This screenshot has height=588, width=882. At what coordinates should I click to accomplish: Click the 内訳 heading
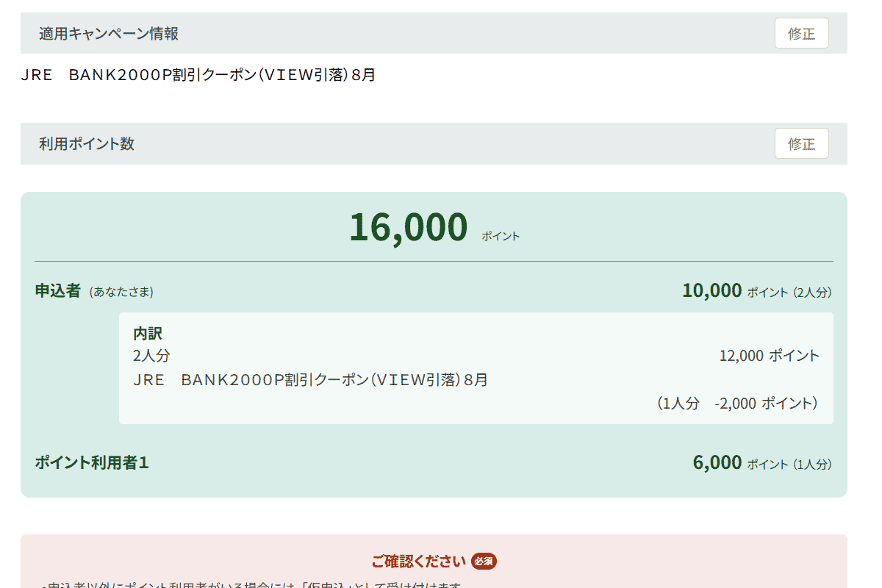(148, 333)
